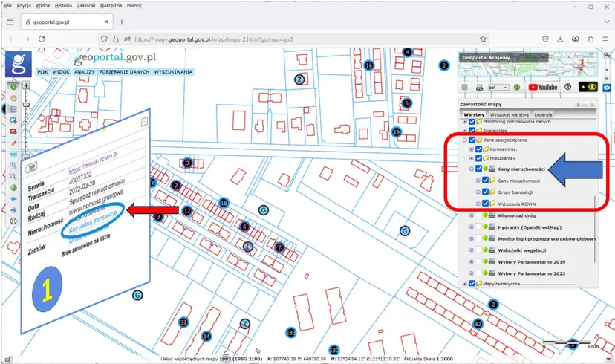Select the pan hand tool
Viewport: 615px width, 364px height.
click(x=13, y=98)
